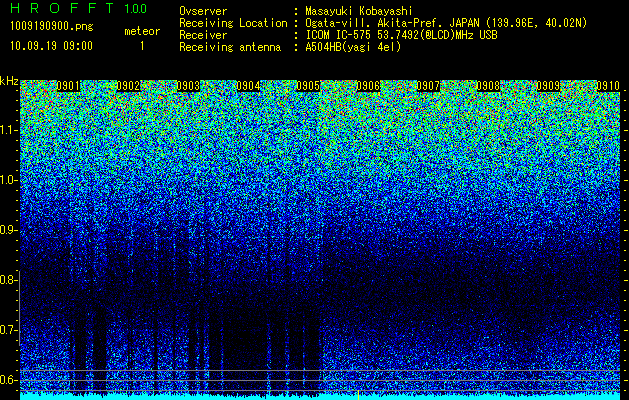The height and width of the screenshot is (400, 629).
Task: Click the date 10.09.19 09:00
Action: point(51,46)
